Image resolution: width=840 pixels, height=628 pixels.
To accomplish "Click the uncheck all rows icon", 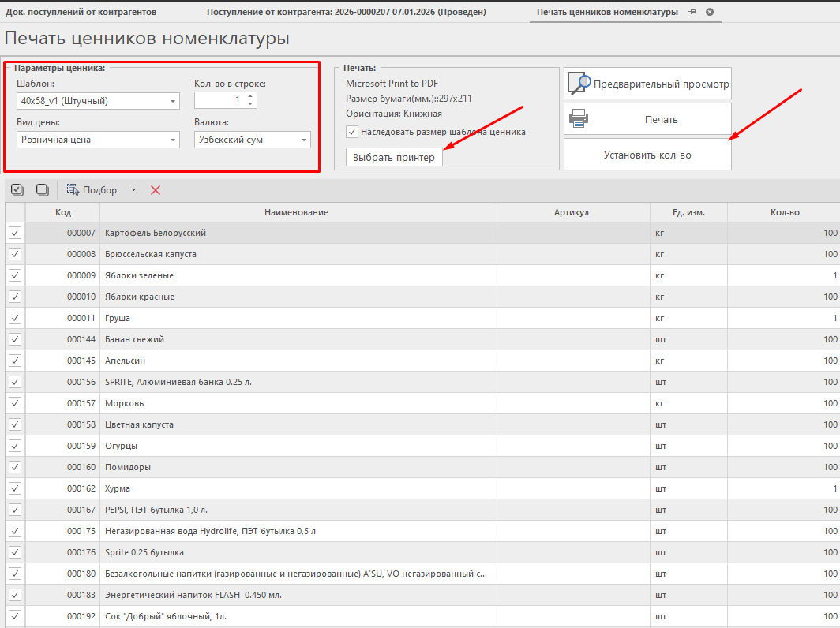I will pyautogui.click(x=43, y=190).
